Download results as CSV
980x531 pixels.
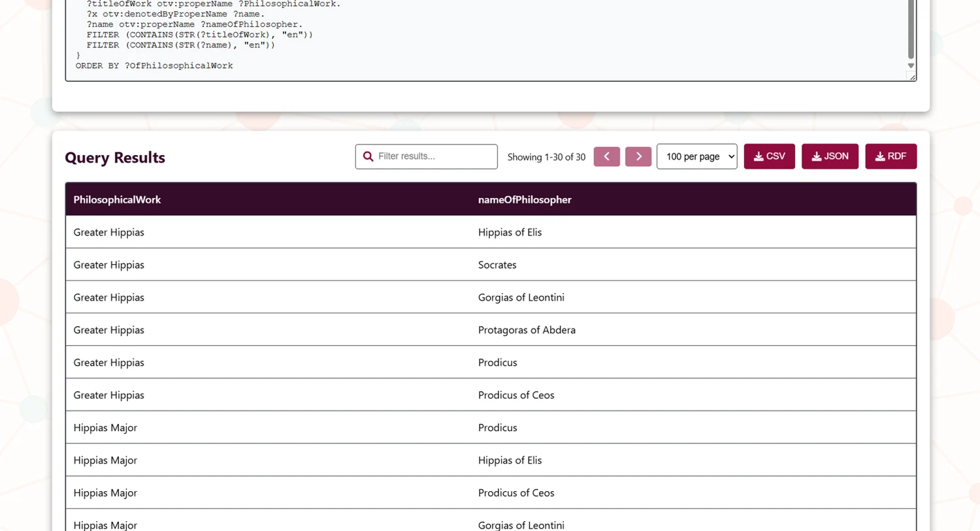[x=769, y=156]
